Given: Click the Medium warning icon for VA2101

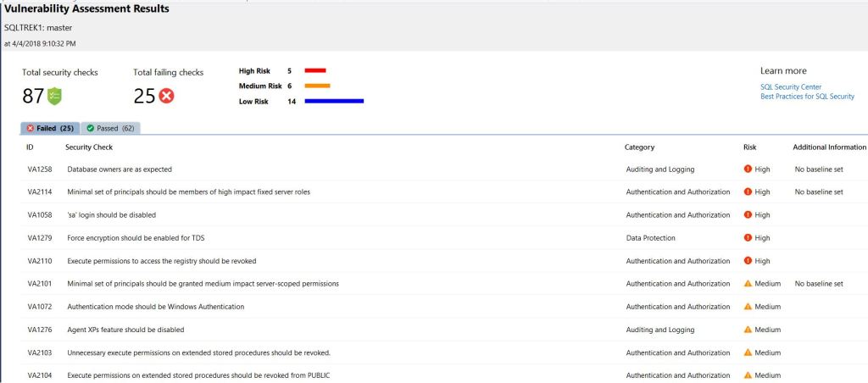Looking at the screenshot, I should click(748, 284).
